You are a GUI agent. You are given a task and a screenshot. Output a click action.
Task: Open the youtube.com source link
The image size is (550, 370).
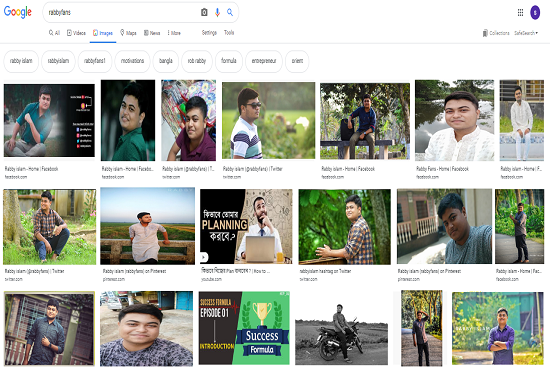(211, 279)
